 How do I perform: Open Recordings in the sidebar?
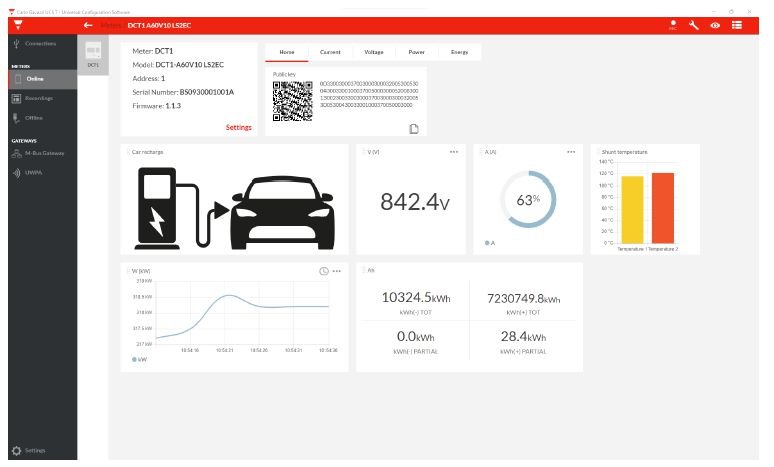click(x=38, y=98)
